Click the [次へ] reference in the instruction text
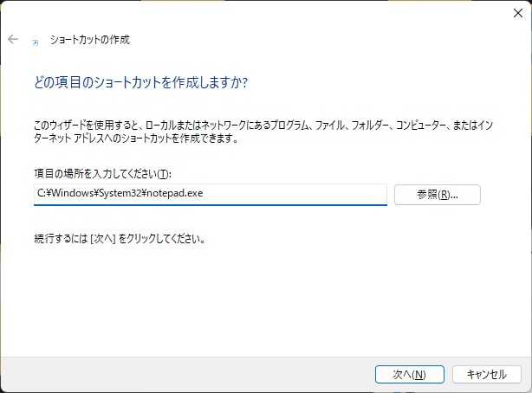Screen dimensions: 532x393 pyautogui.click(x=104, y=238)
